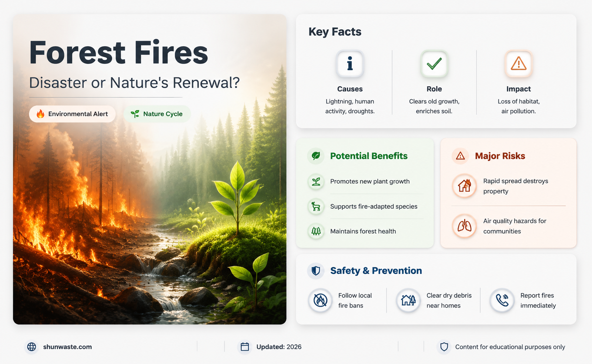The height and width of the screenshot is (364, 592).
Task: Select the Nature Cycle badge
Action: tap(157, 114)
